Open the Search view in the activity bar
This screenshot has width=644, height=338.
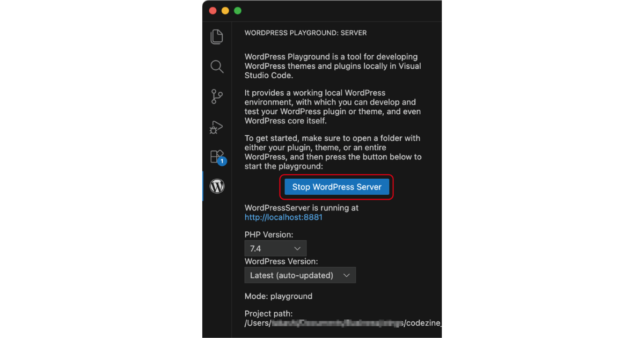[x=217, y=67]
